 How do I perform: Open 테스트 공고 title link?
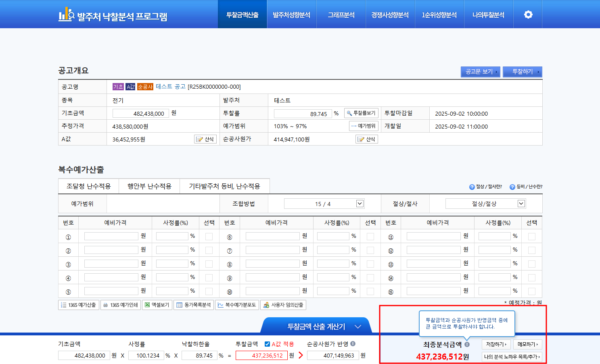tap(171, 87)
